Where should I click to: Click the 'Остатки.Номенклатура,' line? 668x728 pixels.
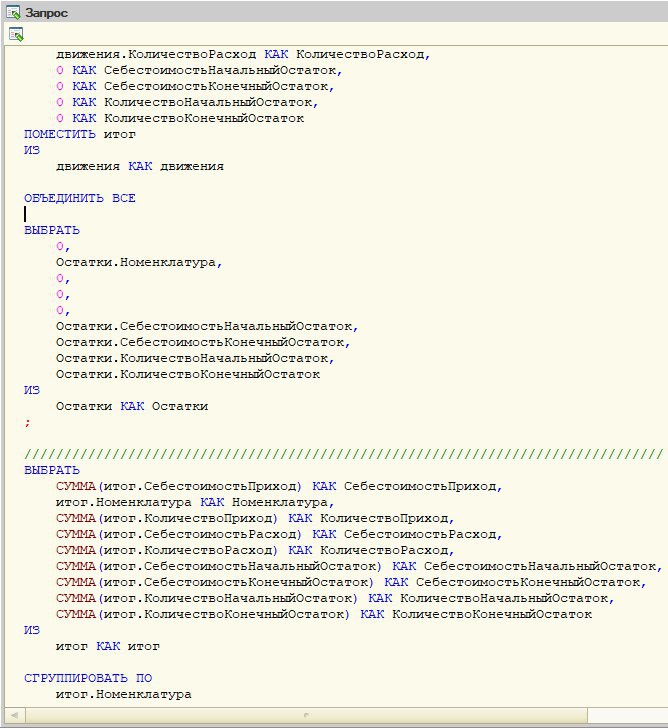pos(139,262)
